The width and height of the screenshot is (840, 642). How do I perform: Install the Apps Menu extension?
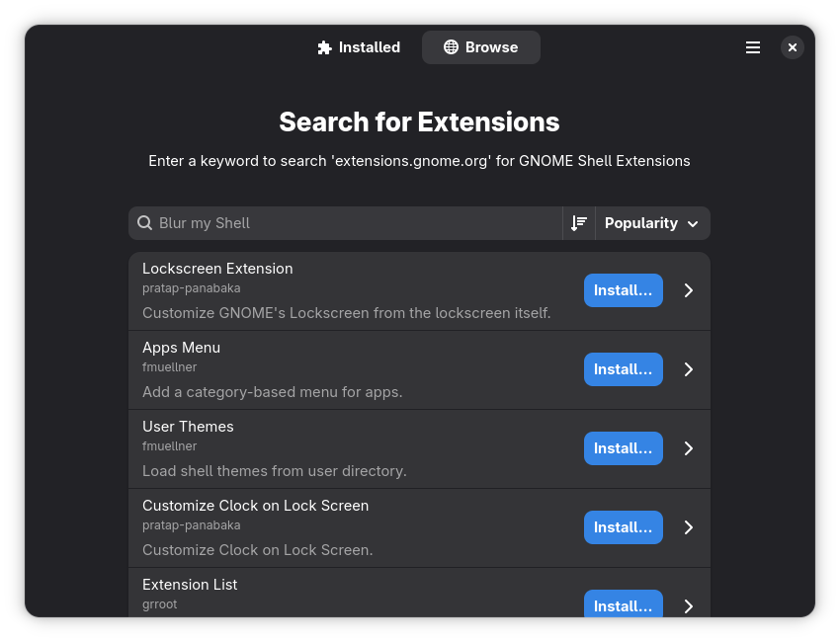(x=623, y=369)
